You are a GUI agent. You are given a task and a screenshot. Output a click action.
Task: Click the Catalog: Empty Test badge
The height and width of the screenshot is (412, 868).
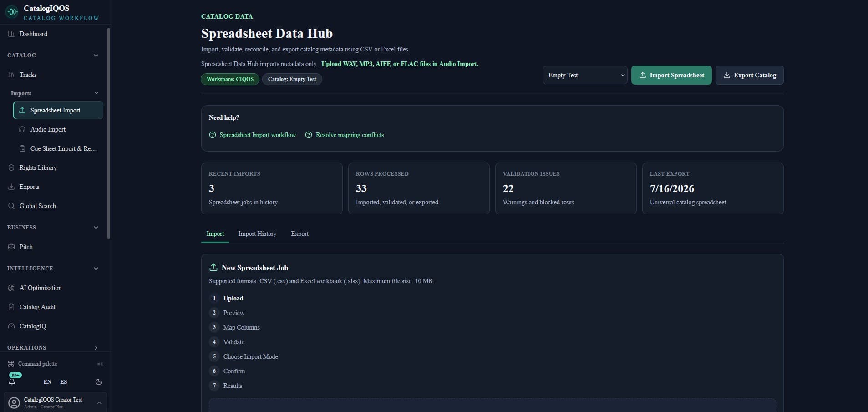[292, 79]
